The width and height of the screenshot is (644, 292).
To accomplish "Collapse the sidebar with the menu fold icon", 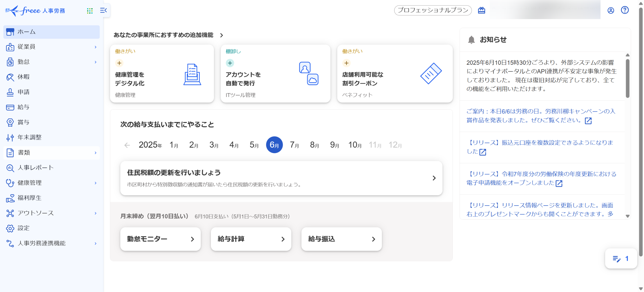I will click(103, 10).
